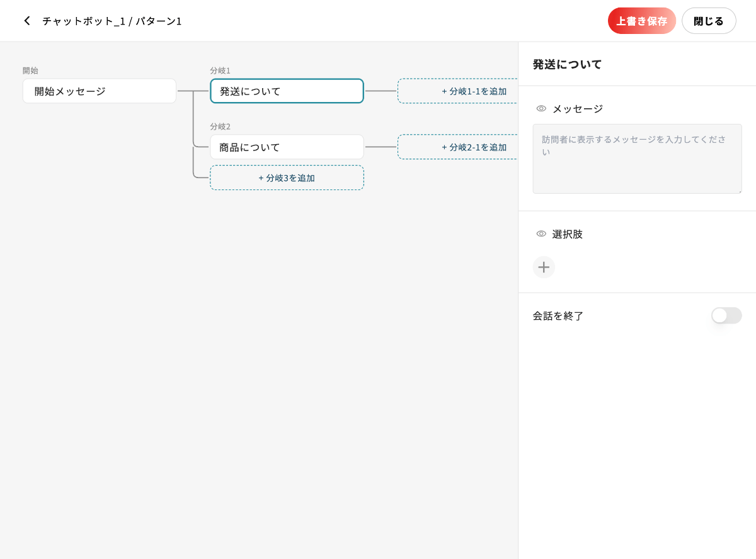Select the 発送について branch node
Screen dimensions: 756x559
click(x=287, y=91)
